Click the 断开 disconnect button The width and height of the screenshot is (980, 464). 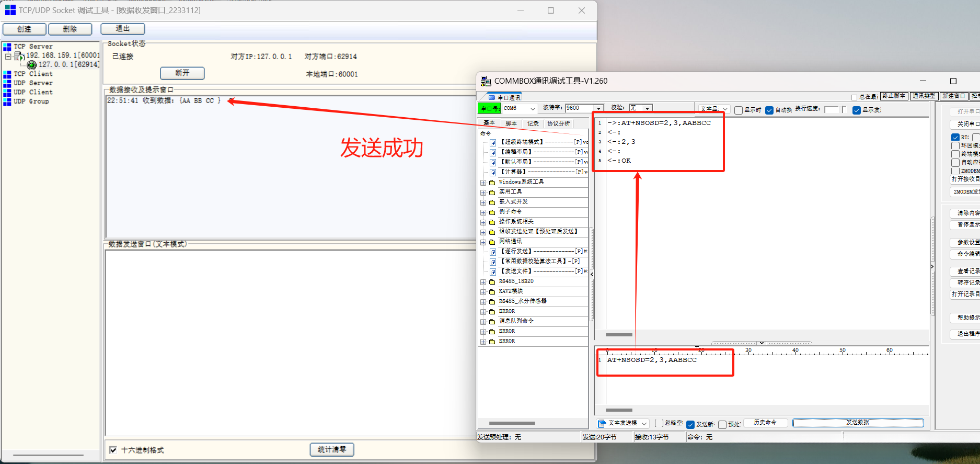pos(182,73)
